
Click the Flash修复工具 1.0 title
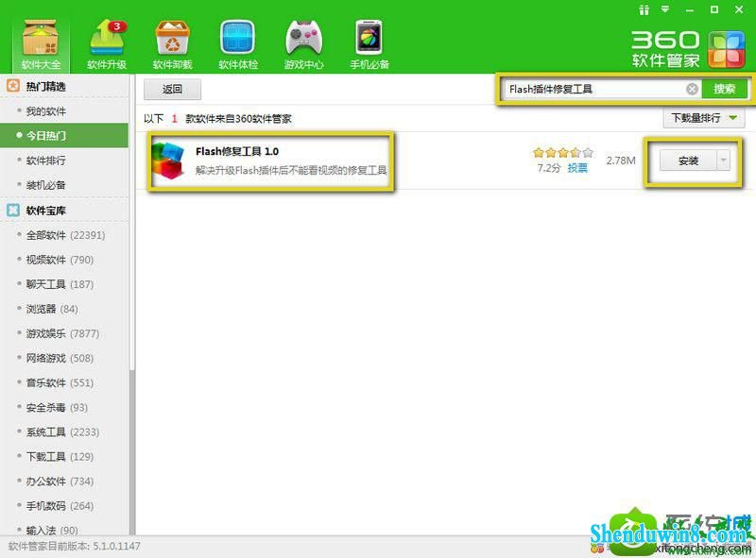(237, 151)
